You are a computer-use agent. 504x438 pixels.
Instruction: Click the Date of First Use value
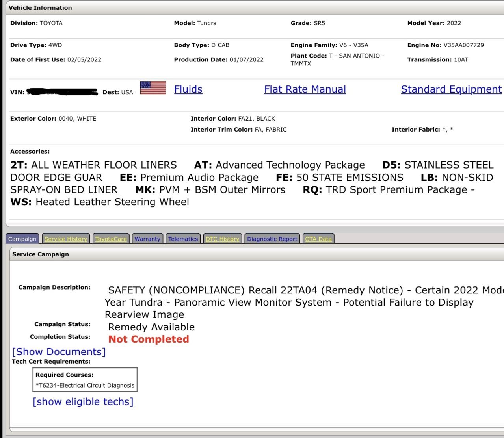click(x=84, y=59)
